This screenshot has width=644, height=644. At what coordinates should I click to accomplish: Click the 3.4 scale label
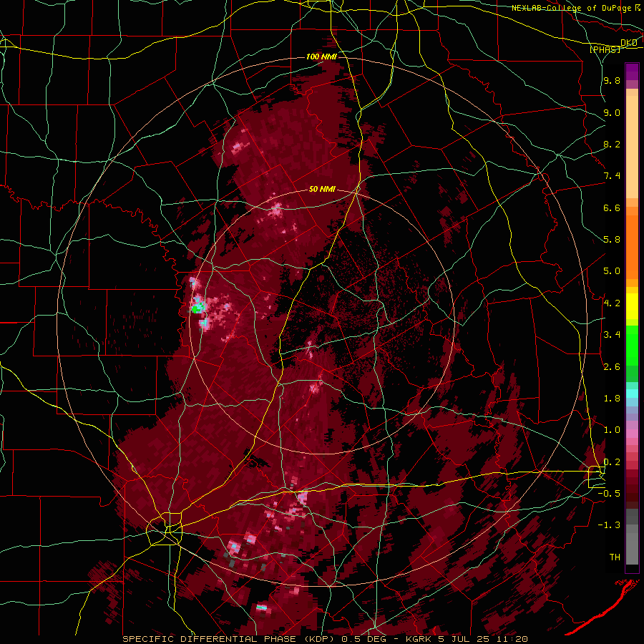coord(612,335)
